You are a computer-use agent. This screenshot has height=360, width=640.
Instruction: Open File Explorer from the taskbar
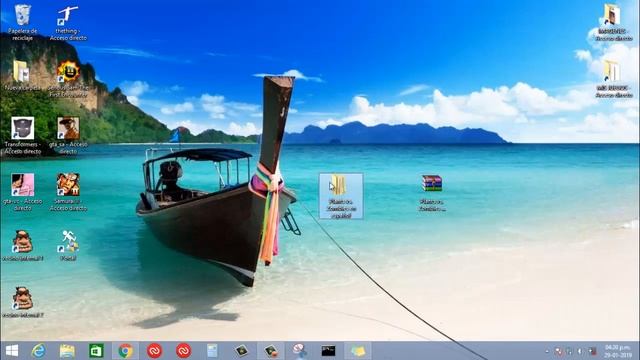67,351
